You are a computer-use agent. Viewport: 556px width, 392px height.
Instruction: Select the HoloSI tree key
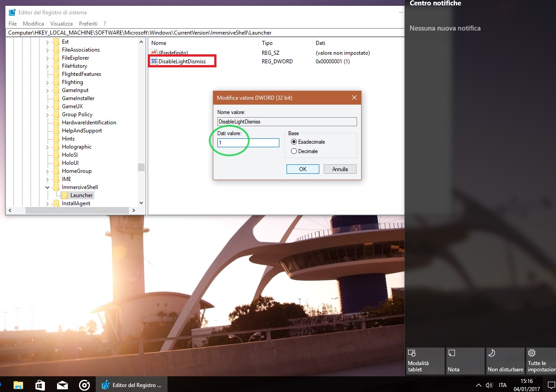pos(70,155)
